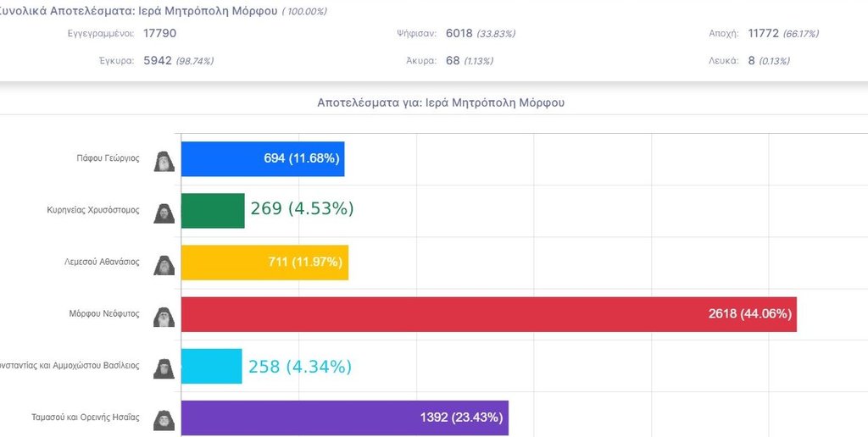Click the percentage (66.17%) next to Αποχή
Viewport: 868px width, 437px height.
[800, 34]
